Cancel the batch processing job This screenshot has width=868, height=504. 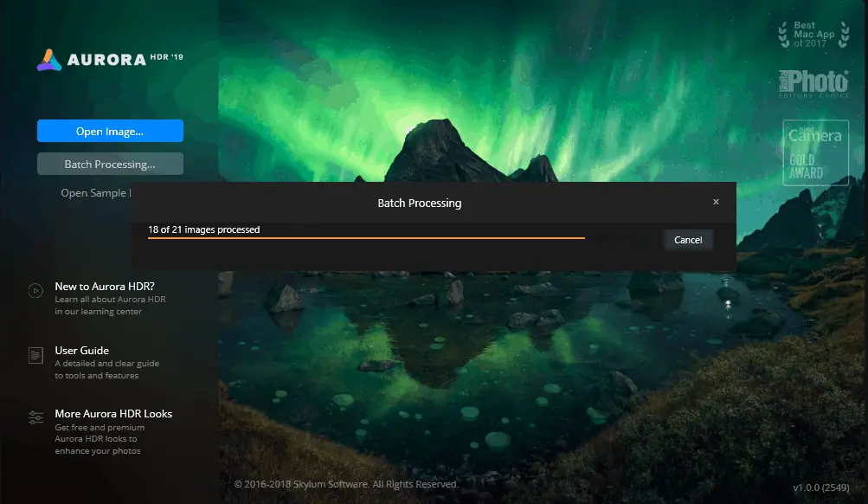tap(688, 240)
